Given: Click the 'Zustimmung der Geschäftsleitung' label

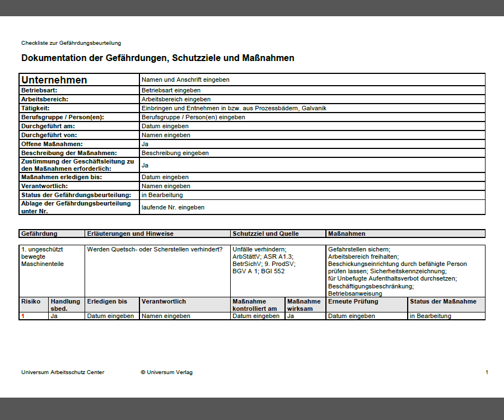Looking at the screenshot, I should coord(77,165).
